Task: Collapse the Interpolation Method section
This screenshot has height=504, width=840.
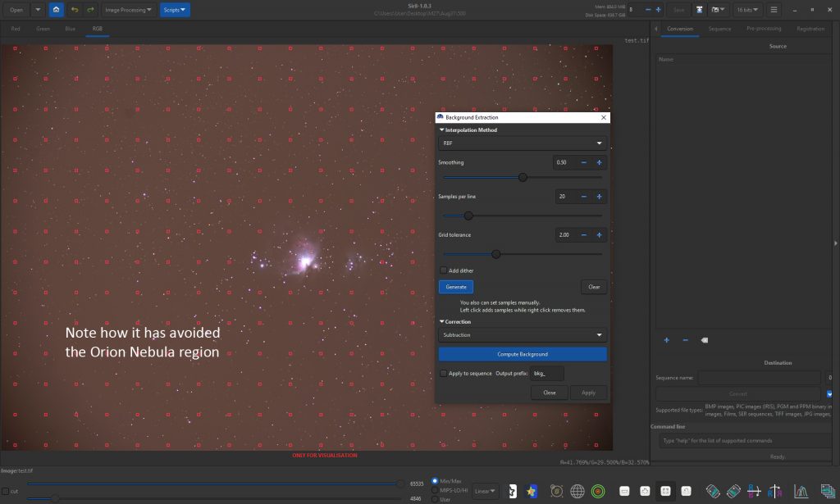Action: click(441, 130)
